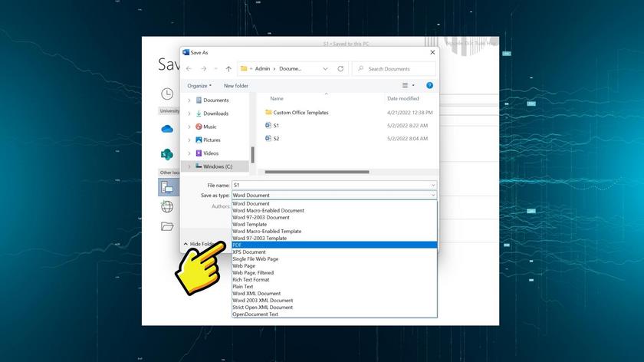Click the Back navigation arrow
The image size is (644, 362).
pos(189,69)
